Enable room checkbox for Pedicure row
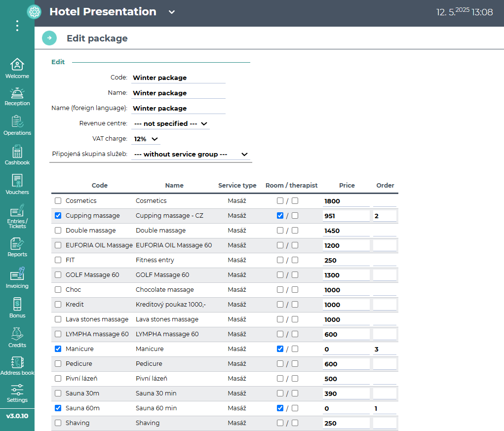The height and width of the screenshot is (431, 504). (x=280, y=364)
